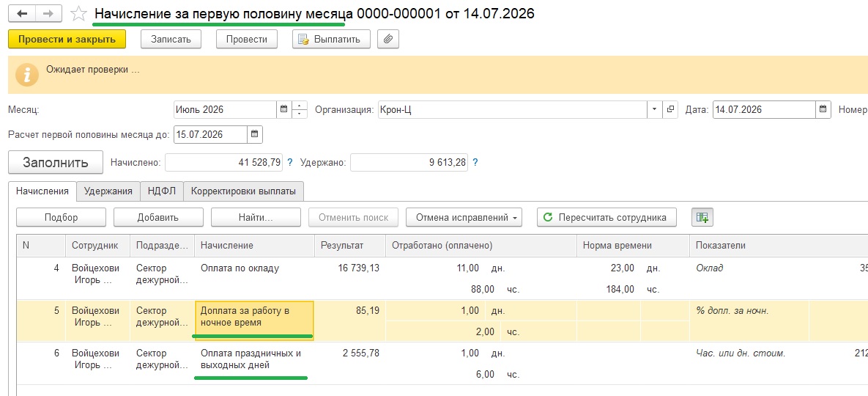Viewport: 868px width, 396px height.
Task: Click % допл. за ночн. indicator
Action: coord(732,311)
